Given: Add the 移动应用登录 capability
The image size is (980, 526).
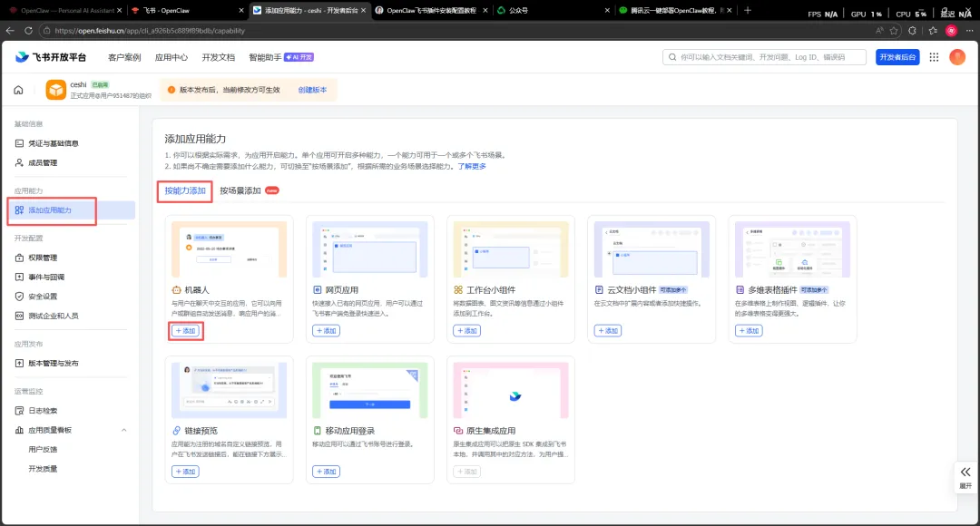Looking at the screenshot, I should click(x=327, y=471).
